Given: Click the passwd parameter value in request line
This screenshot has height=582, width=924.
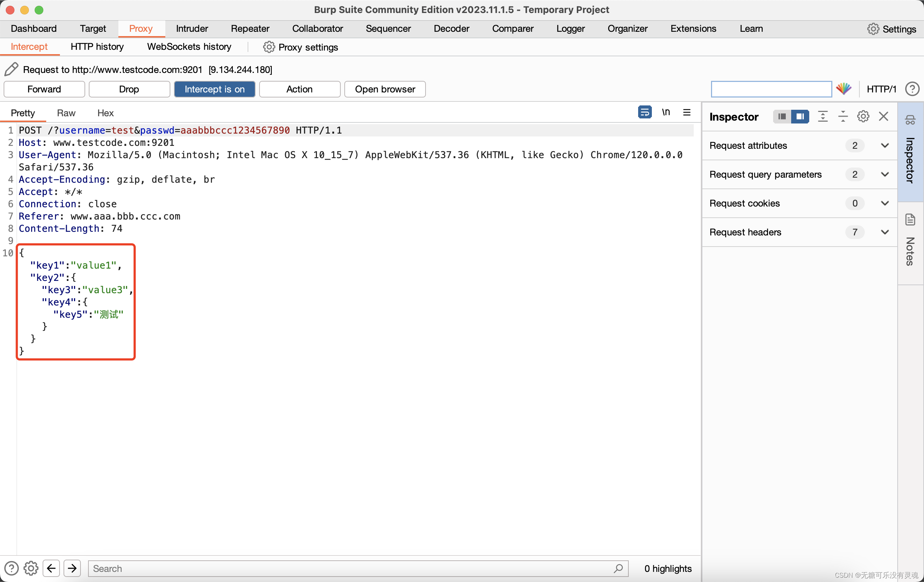Looking at the screenshot, I should (235, 131).
